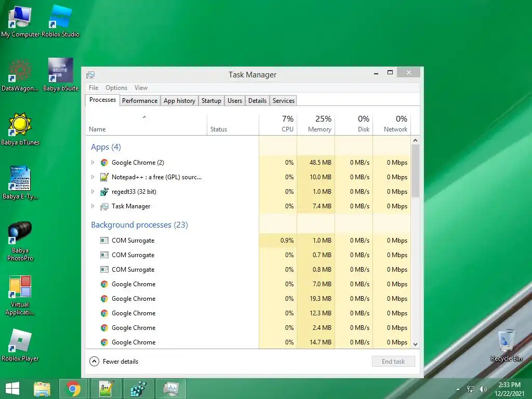Viewport: 532px width, 399px height.
Task: Open the Options menu
Action: 116,87
